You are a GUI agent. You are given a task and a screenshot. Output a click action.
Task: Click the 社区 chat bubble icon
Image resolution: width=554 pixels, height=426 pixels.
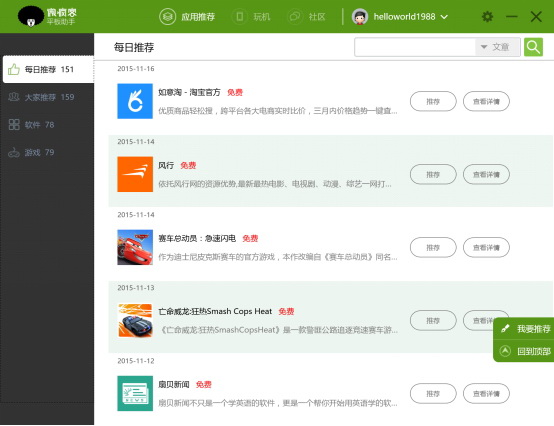pos(295,17)
